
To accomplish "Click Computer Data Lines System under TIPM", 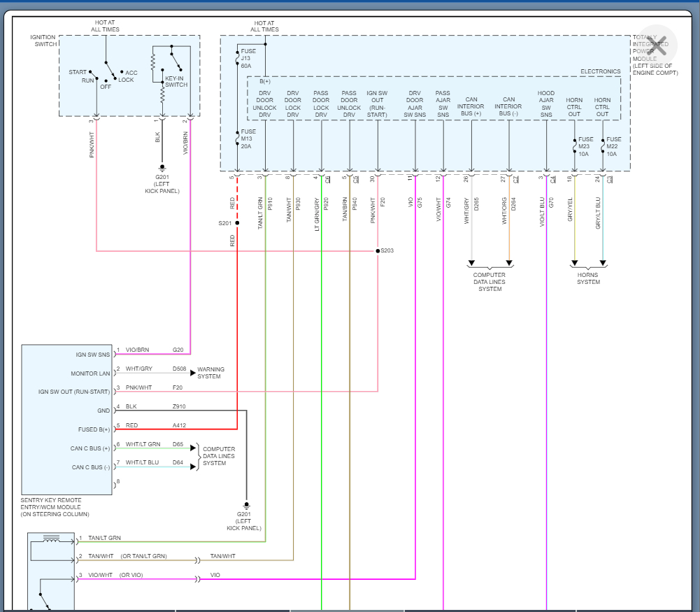I will 490,282.
